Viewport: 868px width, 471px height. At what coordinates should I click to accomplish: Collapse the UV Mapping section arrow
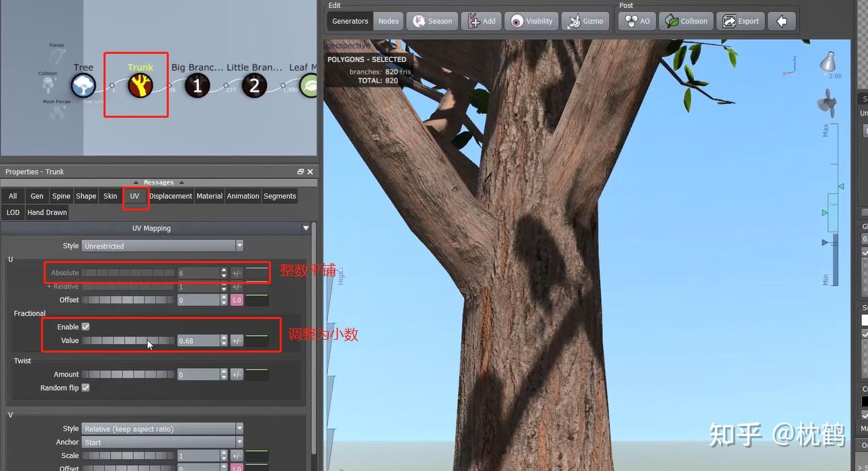[x=307, y=228]
